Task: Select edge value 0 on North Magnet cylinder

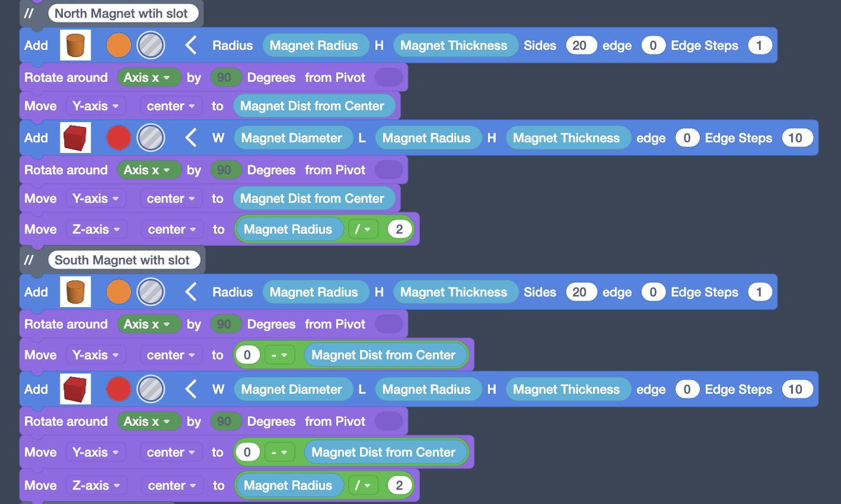Action: [x=653, y=45]
